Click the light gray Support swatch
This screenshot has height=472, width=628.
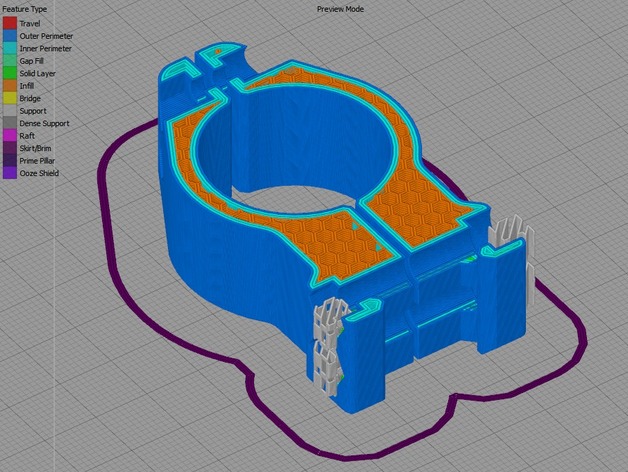coord(10,111)
